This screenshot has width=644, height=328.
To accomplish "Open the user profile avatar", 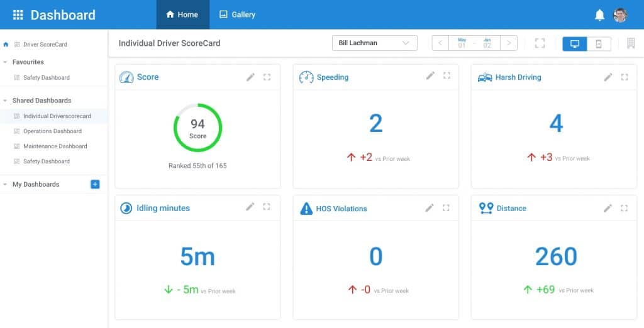I will click(x=620, y=15).
